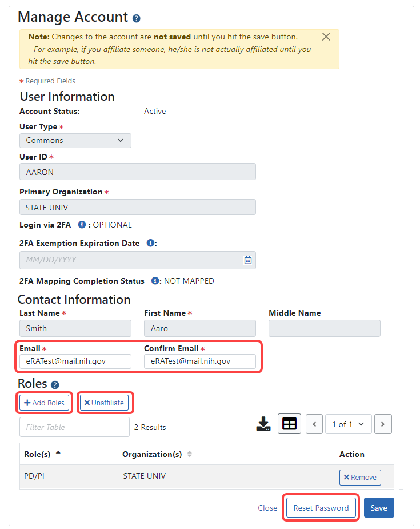Image resolution: width=420 pixels, height=529 pixels.
Task: Click the First Name field
Action: click(200, 328)
